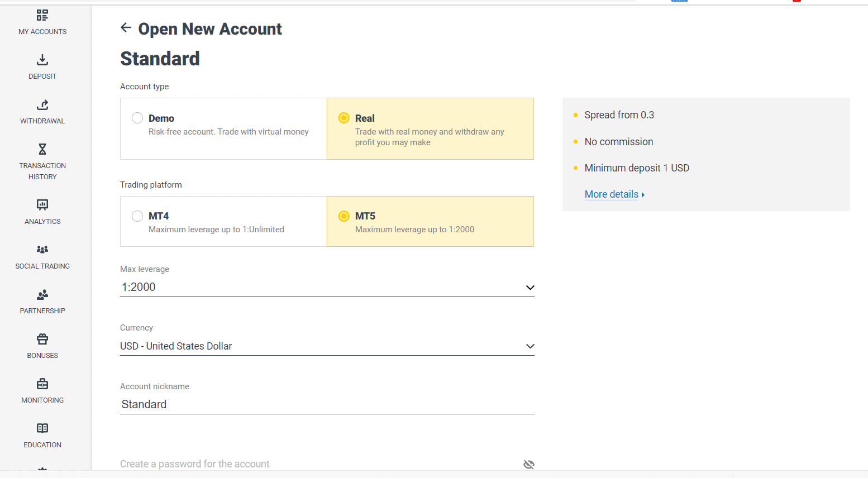Click the More details link

612,194
